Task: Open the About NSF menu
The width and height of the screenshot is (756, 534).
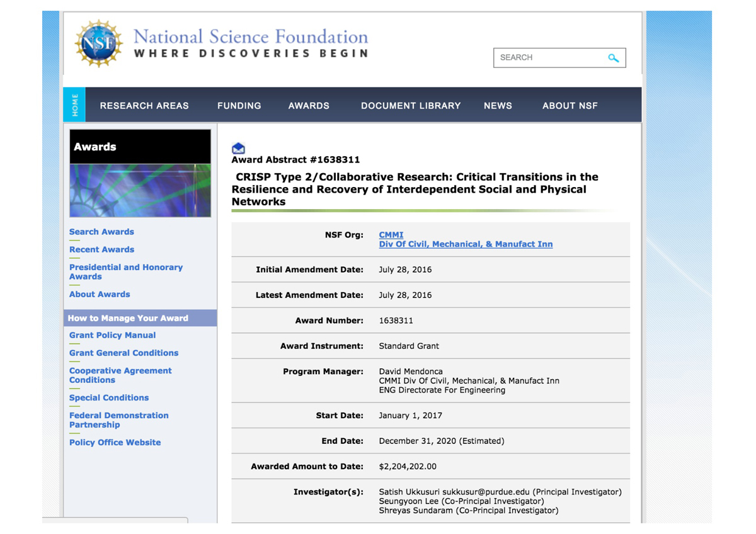Action: [570, 106]
